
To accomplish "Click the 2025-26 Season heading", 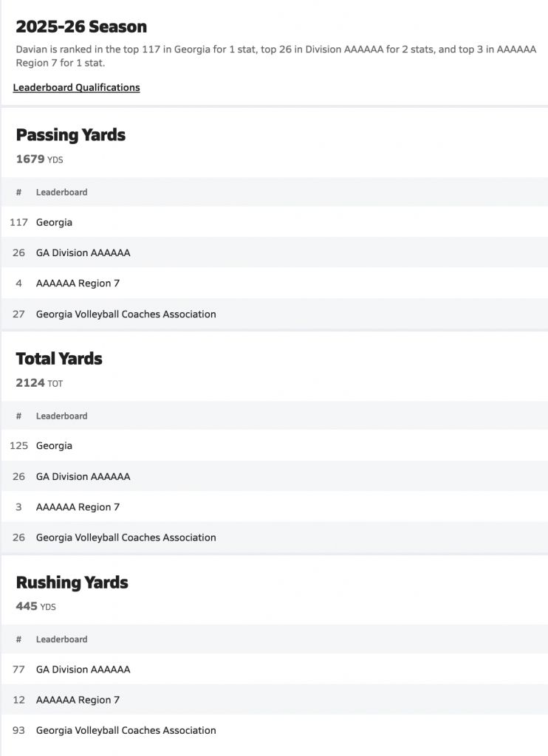I will pos(81,27).
